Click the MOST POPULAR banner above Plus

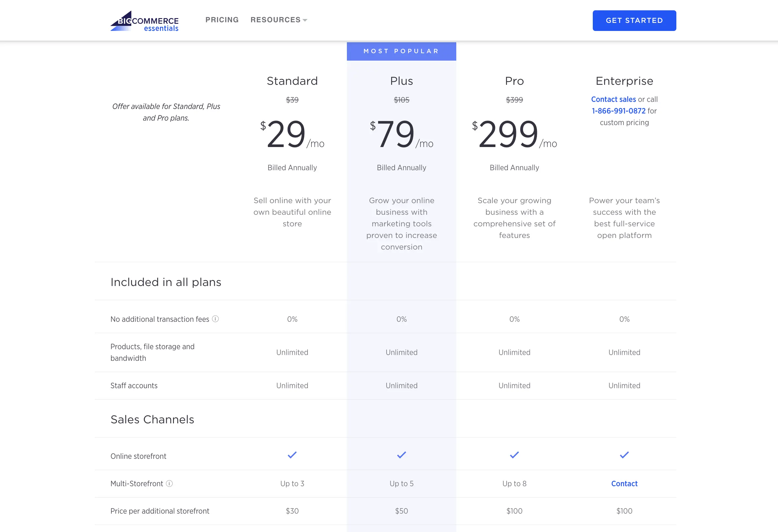pyautogui.click(x=401, y=51)
